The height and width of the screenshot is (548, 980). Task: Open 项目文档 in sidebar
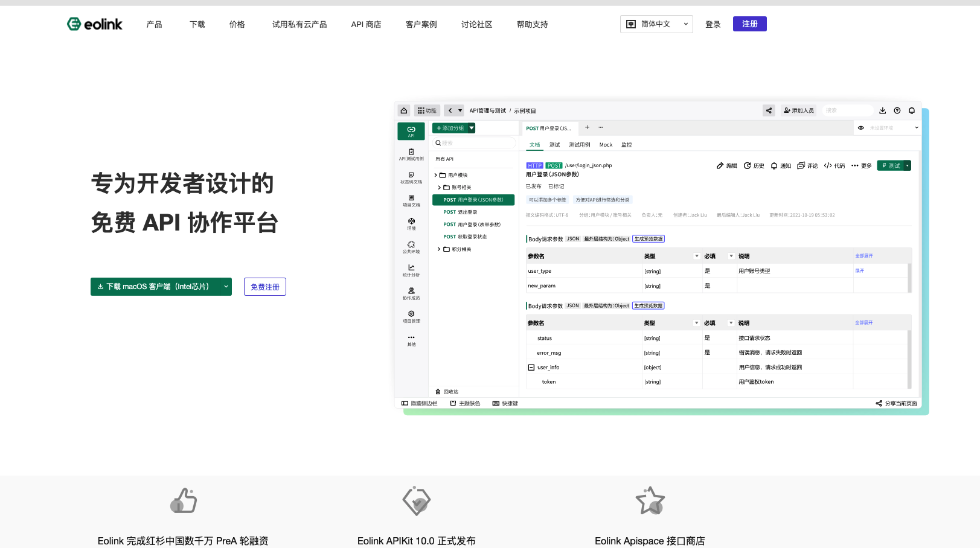coord(411,201)
